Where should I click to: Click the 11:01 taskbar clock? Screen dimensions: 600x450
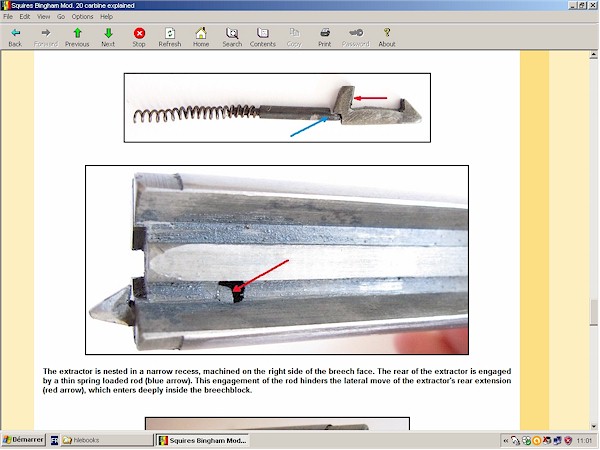(584, 441)
